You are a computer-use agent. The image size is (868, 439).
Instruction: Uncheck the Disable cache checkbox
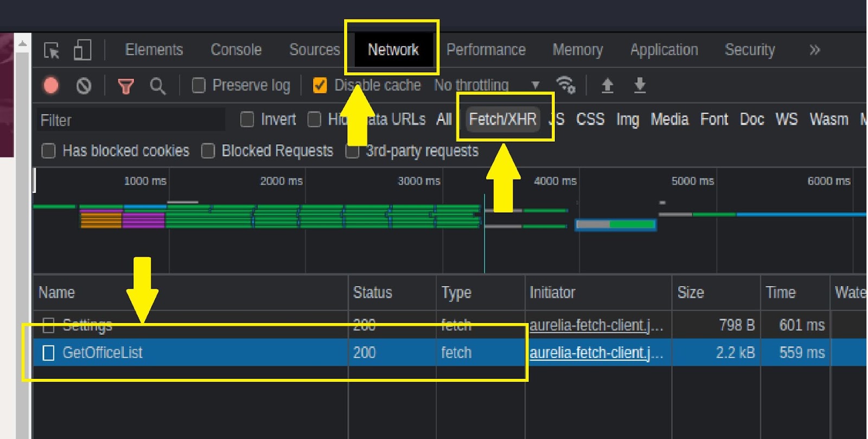(320, 85)
